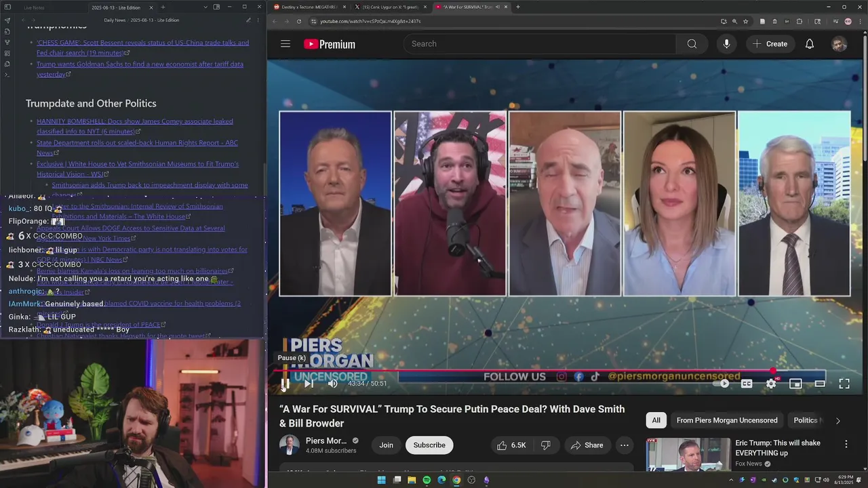Subscribe to Piers Morgan channel

click(429, 445)
